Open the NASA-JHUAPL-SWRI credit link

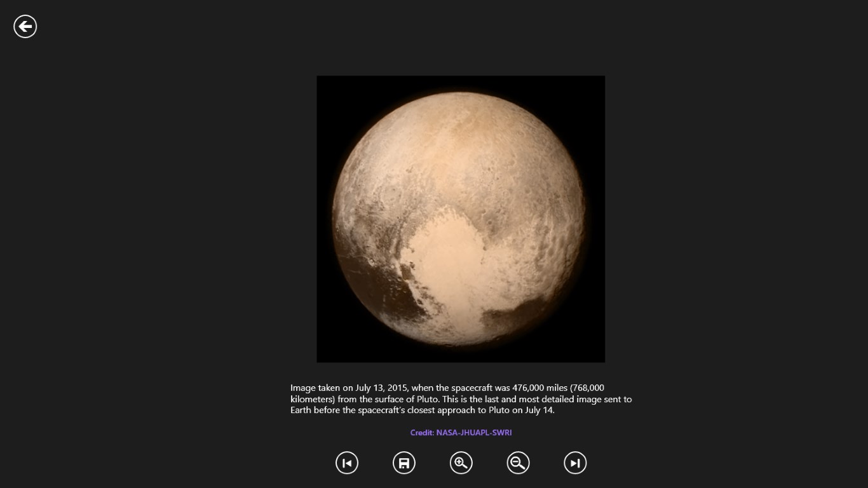(x=461, y=433)
